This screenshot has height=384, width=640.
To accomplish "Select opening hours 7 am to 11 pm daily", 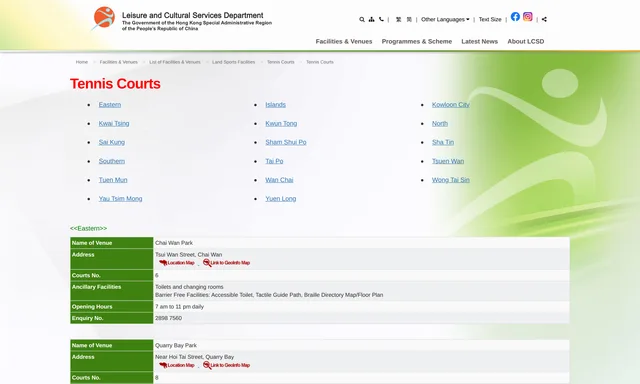I will coord(179,306).
